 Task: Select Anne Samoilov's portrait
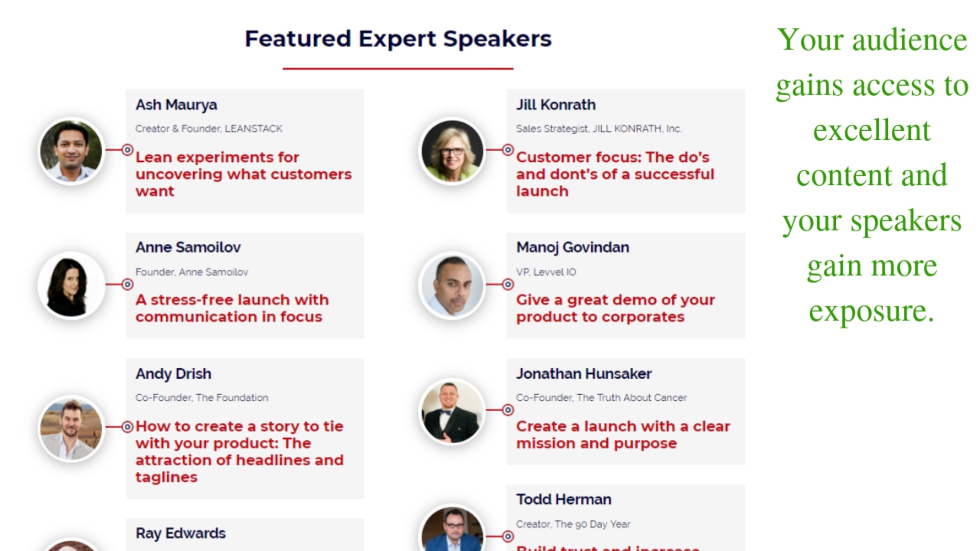tap(71, 285)
